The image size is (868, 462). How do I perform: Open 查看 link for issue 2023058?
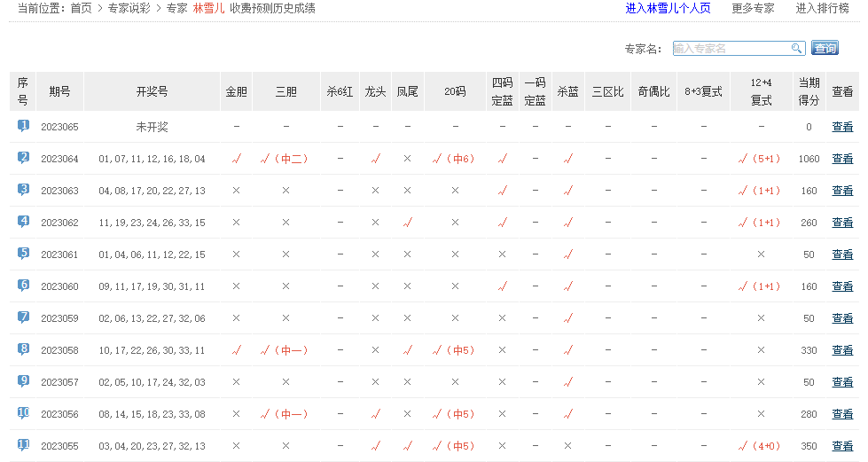coord(842,350)
